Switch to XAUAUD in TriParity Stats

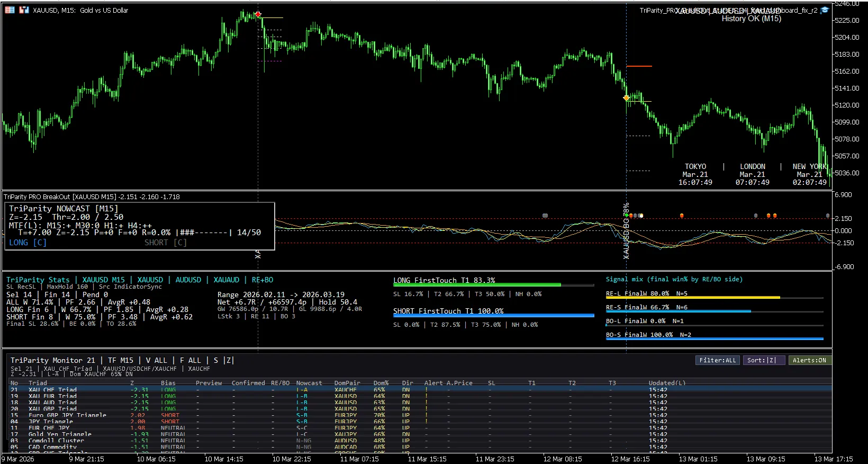(x=226, y=280)
